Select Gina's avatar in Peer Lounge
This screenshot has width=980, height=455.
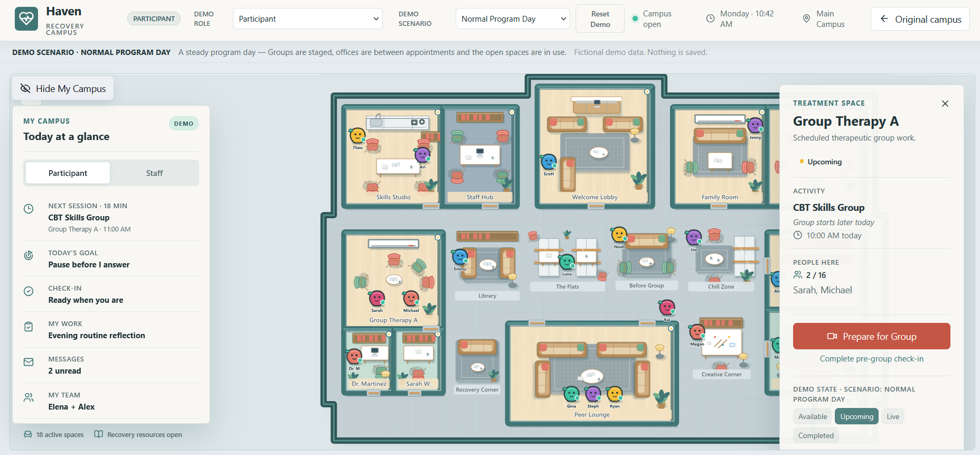pyautogui.click(x=571, y=394)
